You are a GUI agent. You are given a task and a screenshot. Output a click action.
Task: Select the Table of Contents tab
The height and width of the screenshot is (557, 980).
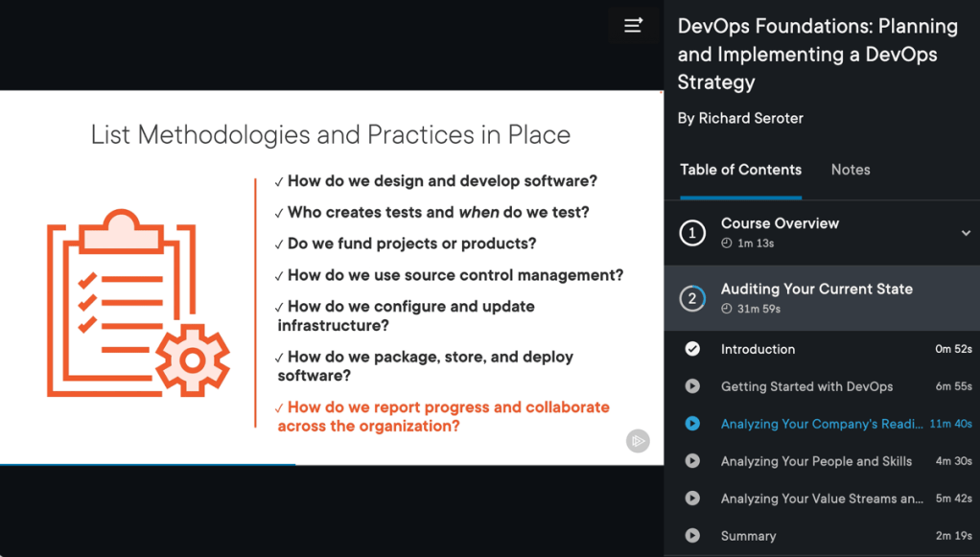(x=740, y=170)
